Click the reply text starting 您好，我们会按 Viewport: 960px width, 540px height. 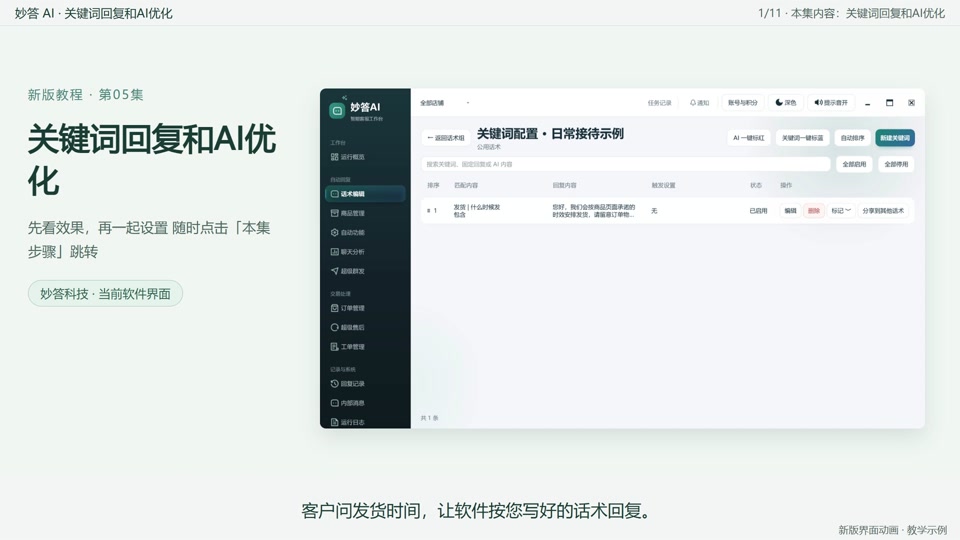(x=593, y=211)
